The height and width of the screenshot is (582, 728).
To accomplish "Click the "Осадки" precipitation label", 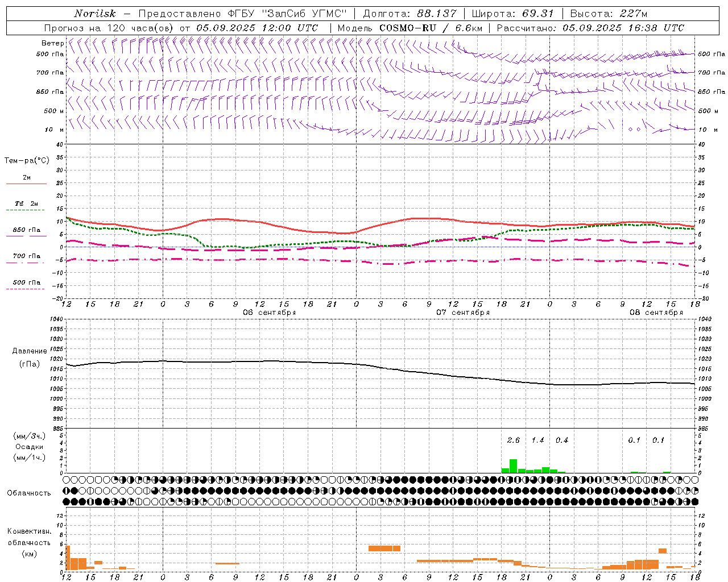I will tap(30, 447).
